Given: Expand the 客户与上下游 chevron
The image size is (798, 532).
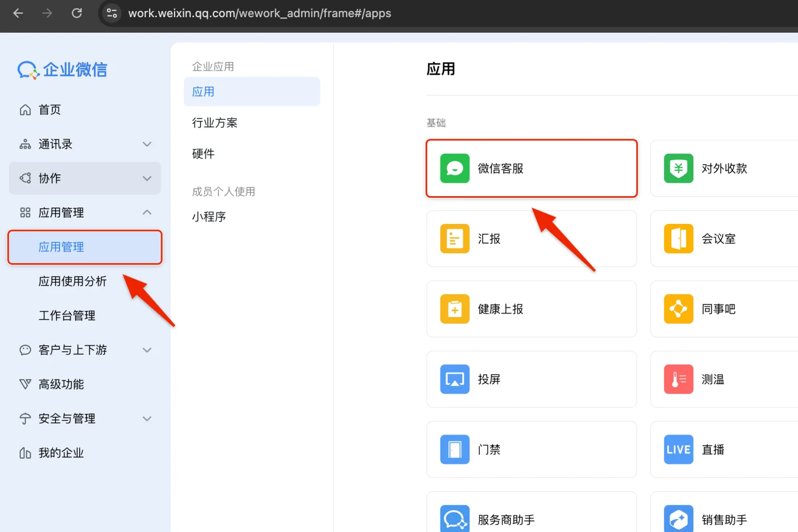Looking at the screenshot, I should pyautogui.click(x=147, y=350).
